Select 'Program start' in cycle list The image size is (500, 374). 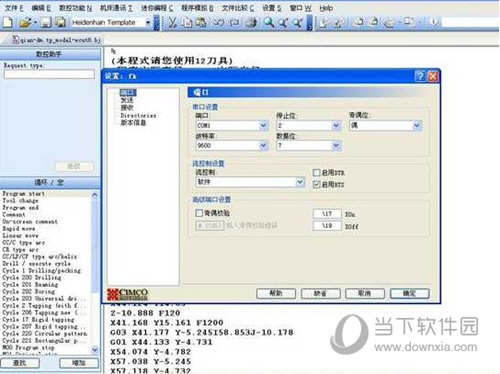point(23,194)
